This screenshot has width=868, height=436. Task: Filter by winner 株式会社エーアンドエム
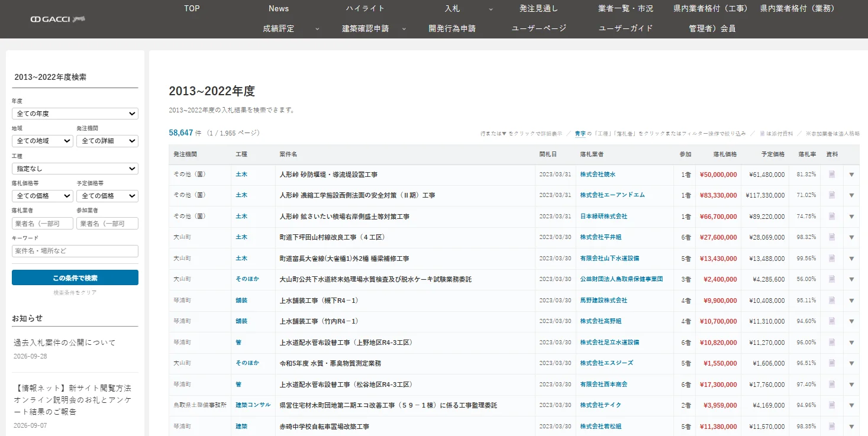tap(612, 195)
